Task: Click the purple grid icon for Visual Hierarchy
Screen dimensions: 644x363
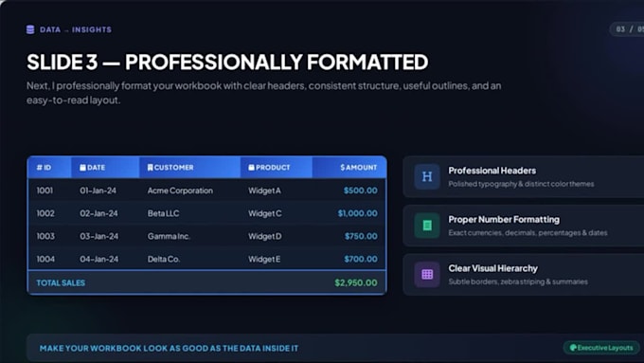Action: point(427,274)
